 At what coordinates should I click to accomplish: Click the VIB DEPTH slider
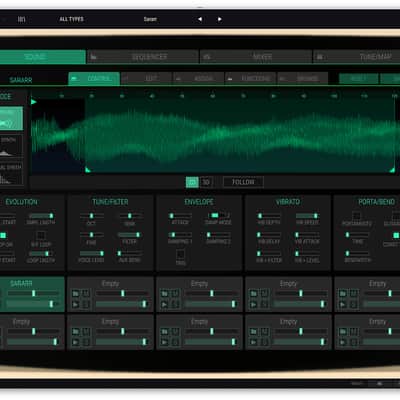269,216
